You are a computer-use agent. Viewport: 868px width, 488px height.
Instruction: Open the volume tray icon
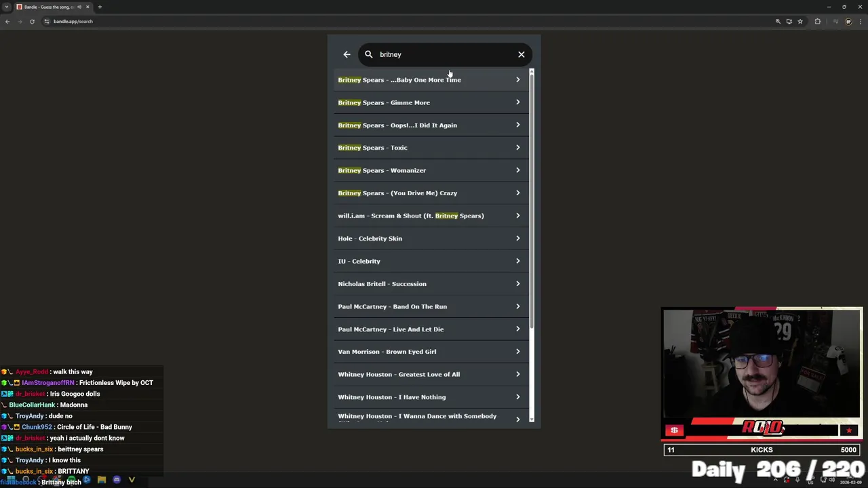(831, 480)
